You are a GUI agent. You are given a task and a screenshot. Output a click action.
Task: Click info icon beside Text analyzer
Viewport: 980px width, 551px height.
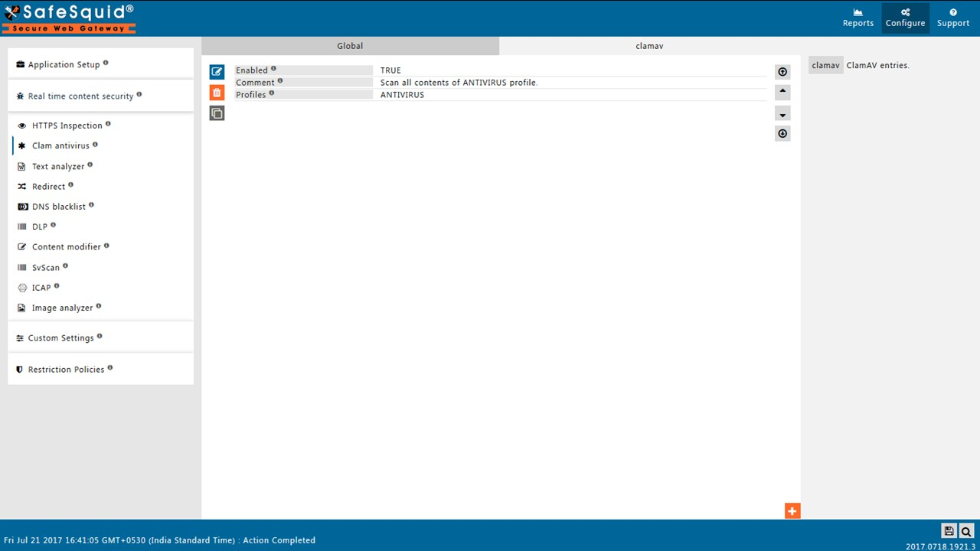(x=90, y=165)
